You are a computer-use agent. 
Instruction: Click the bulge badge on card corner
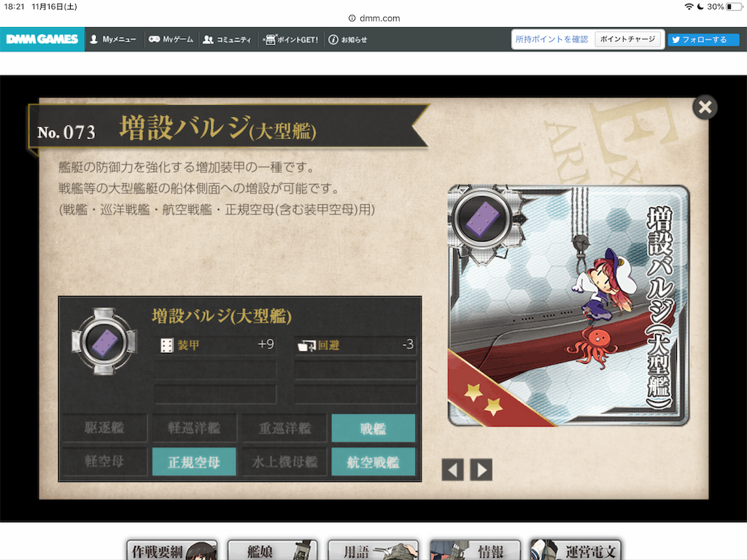click(x=482, y=219)
